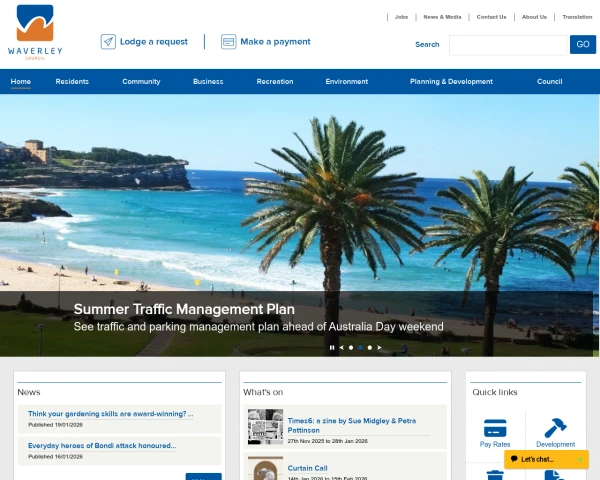Open the Residents menu
This screenshot has height=480, width=600.
(x=72, y=82)
